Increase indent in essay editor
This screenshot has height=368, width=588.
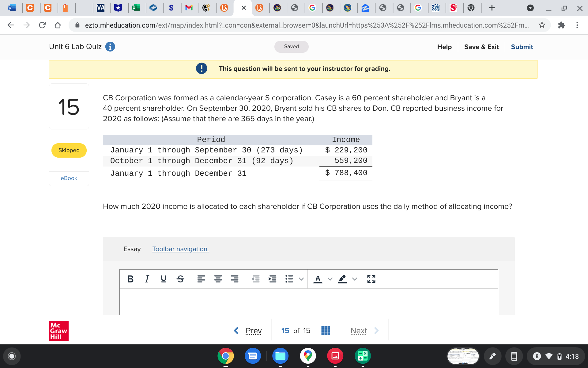pyautogui.click(x=272, y=279)
